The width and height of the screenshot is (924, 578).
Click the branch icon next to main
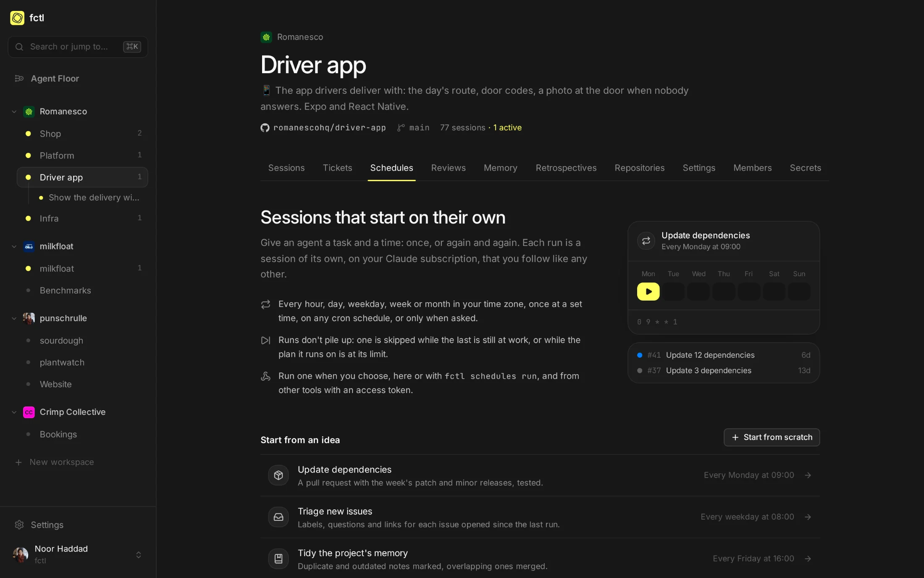(x=401, y=127)
